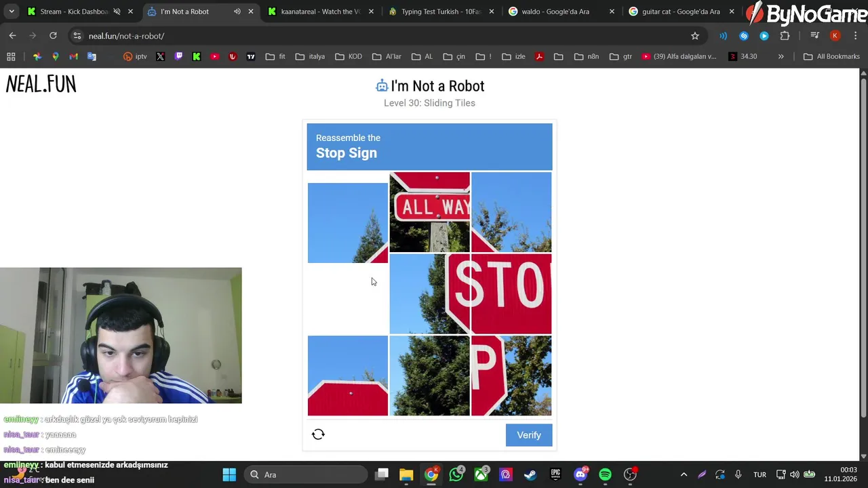Close the I'm Not a Robot tab

[x=251, y=12]
